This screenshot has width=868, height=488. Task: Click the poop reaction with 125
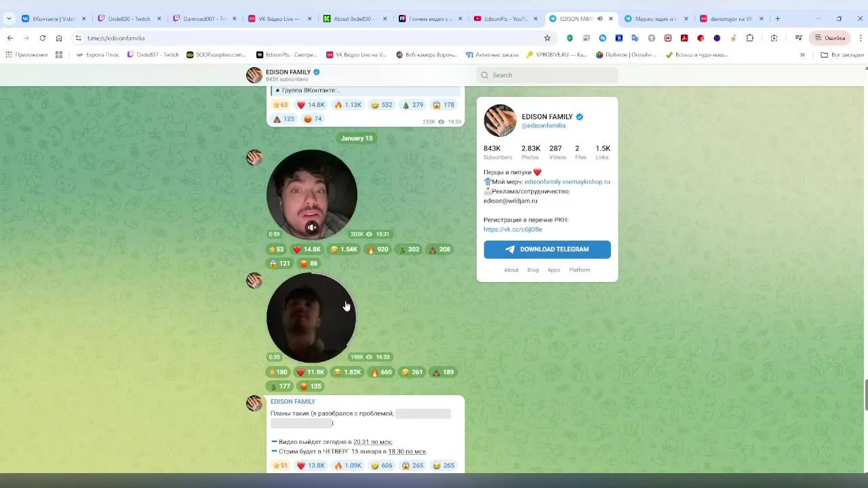(284, 119)
